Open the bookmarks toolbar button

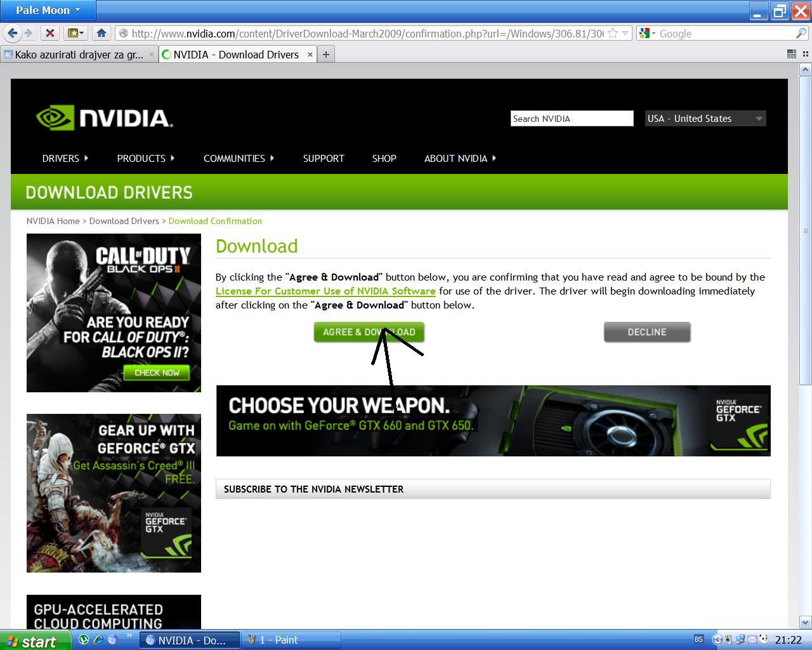click(75, 33)
